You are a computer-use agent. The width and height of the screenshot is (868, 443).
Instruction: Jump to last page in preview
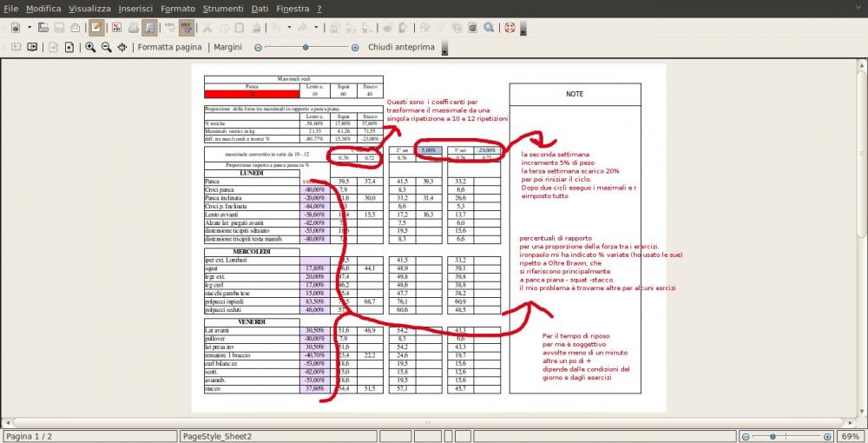click(x=69, y=47)
